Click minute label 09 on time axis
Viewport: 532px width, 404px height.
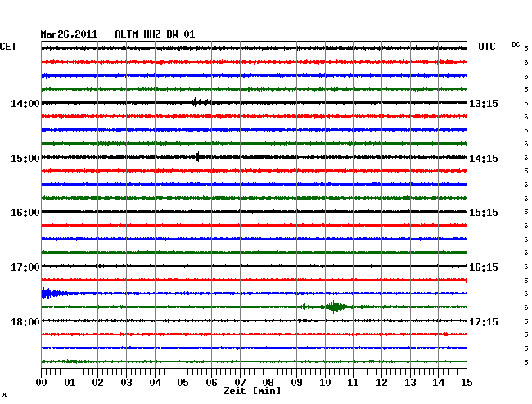(x=296, y=383)
